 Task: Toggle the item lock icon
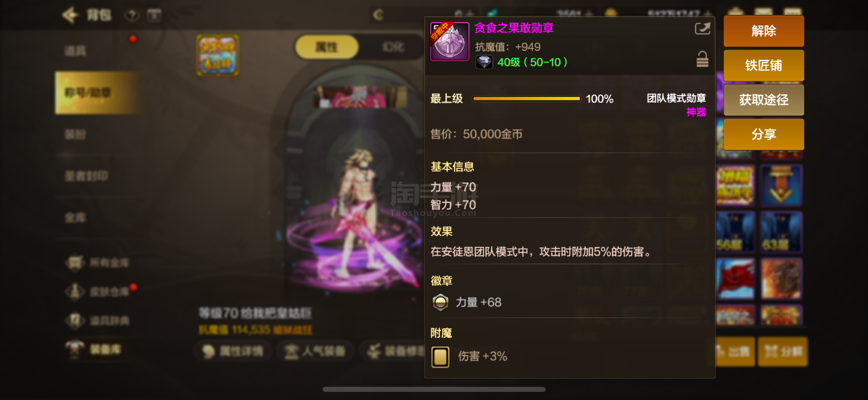tap(702, 59)
